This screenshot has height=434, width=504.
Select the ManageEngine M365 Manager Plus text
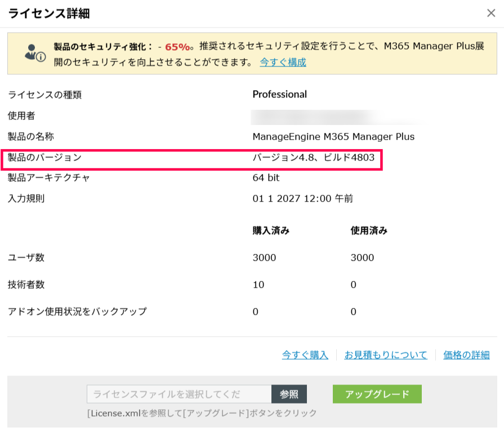point(333,137)
